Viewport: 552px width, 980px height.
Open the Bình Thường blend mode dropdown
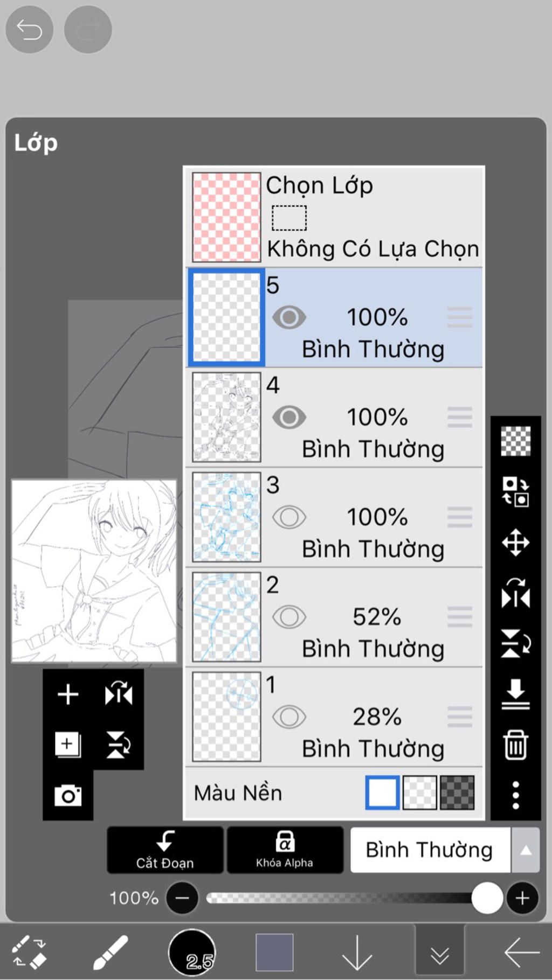430,850
